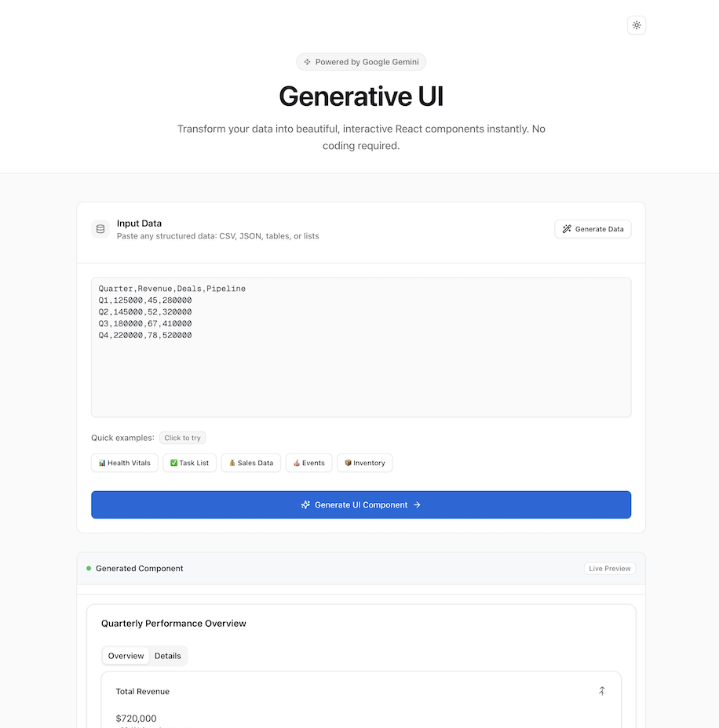Click the upward arrow icon on Total Revenue card
This screenshot has width=719, height=728.
601,691
